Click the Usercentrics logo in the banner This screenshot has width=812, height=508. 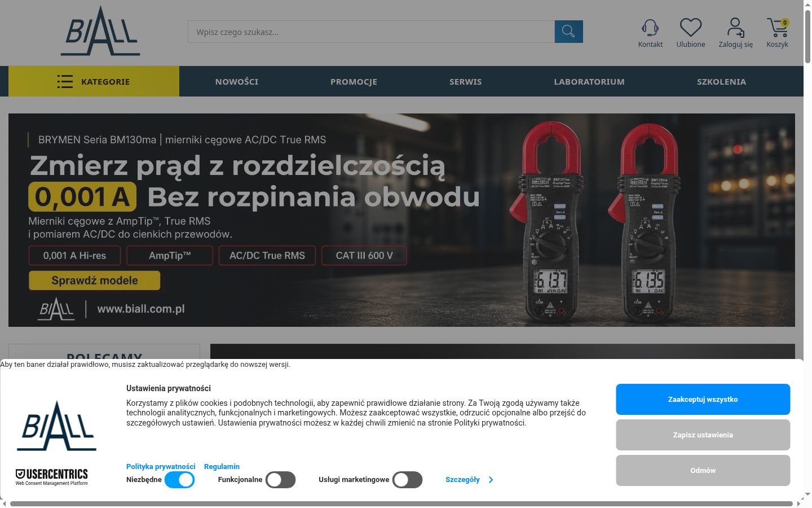[51, 477]
